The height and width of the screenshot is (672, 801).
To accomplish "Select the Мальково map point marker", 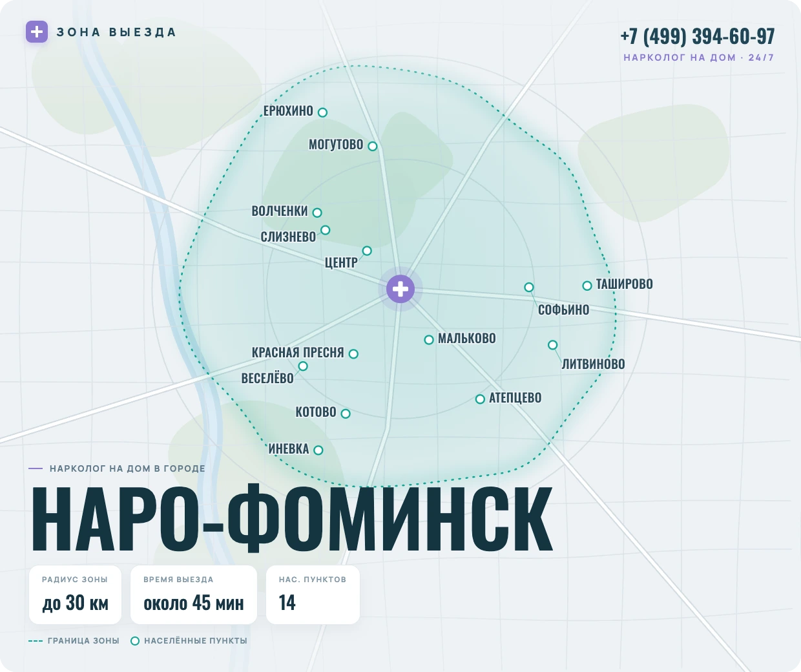I will 429,340.
